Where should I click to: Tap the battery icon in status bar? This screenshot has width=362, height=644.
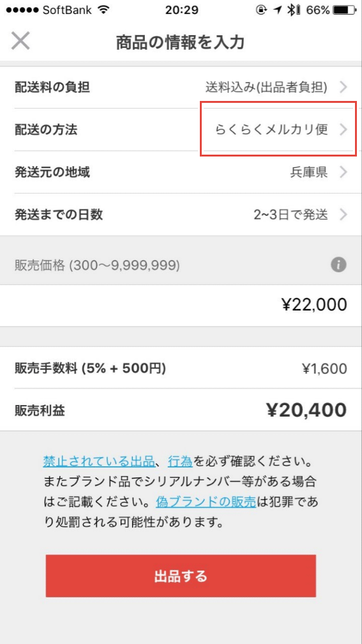pos(344,10)
